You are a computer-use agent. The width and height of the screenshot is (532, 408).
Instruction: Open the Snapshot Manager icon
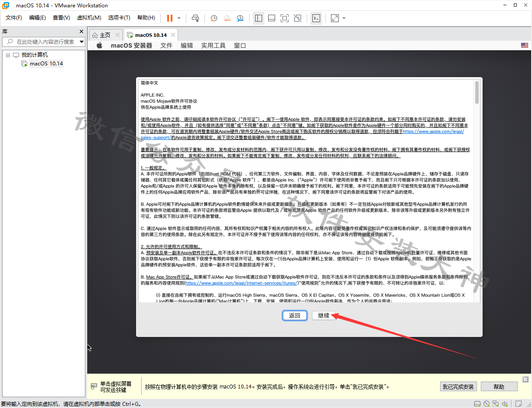pyautogui.click(x=240, y=18)
